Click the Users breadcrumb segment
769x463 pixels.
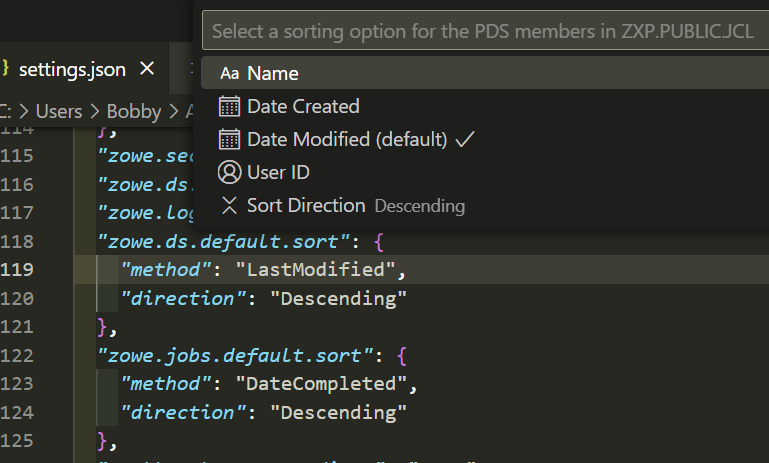(59, 112)
